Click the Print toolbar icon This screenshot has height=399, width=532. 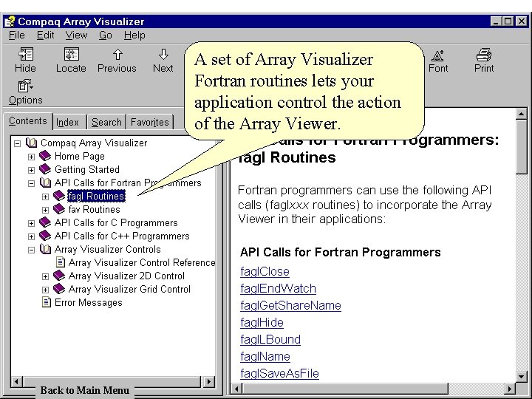484,55
